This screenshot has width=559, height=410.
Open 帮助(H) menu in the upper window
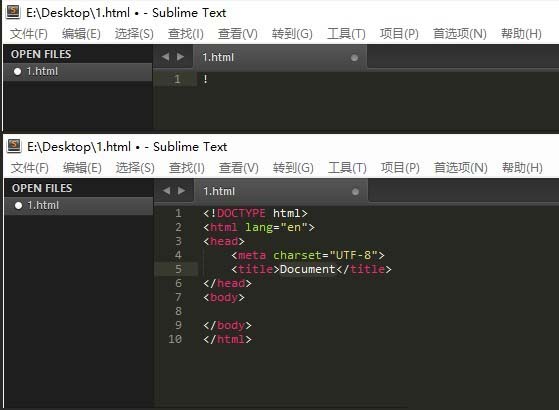(521, 34)
